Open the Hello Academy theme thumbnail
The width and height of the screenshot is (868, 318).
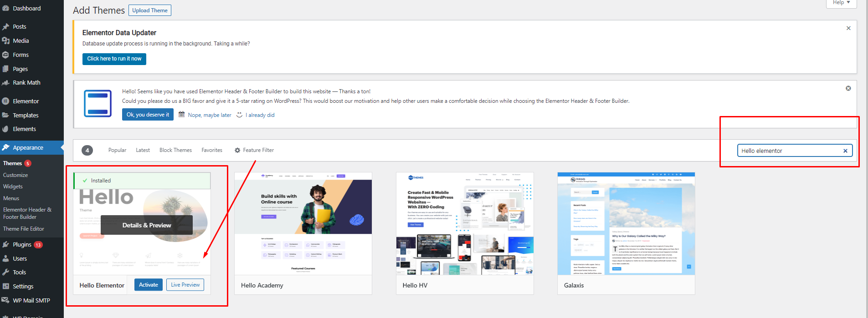click(303, 223)
